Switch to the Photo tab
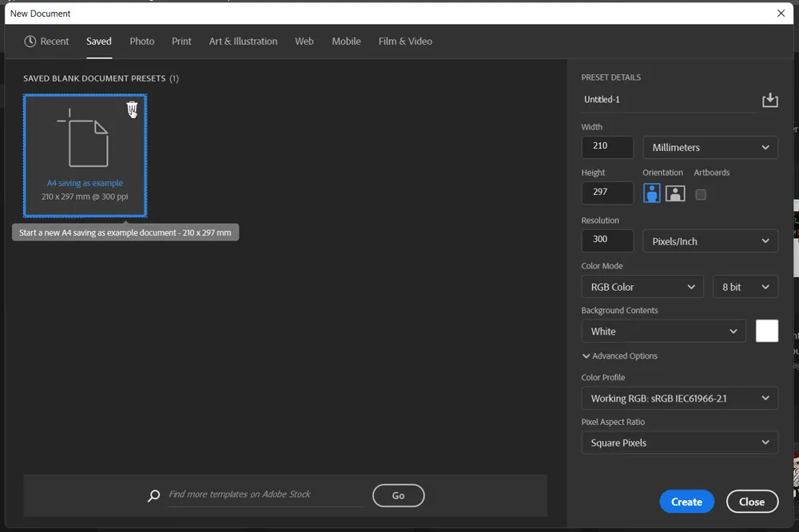 [142, 42]
